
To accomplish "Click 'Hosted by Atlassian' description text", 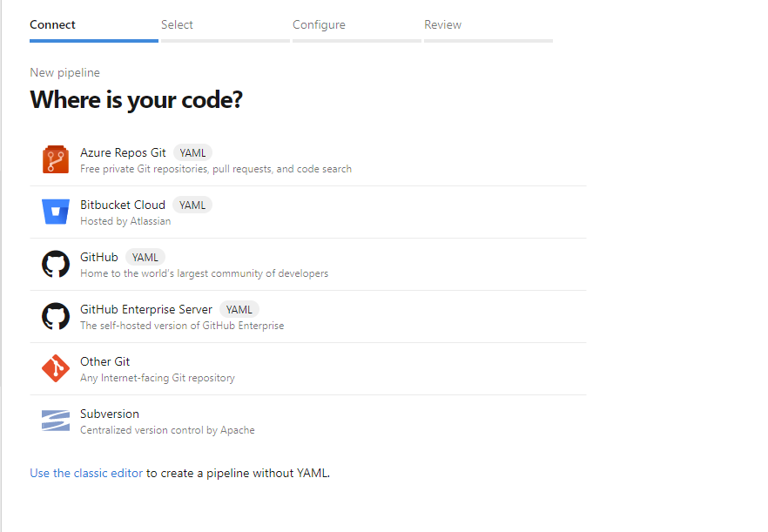I will pyautogui.click(x=125, y=221).
